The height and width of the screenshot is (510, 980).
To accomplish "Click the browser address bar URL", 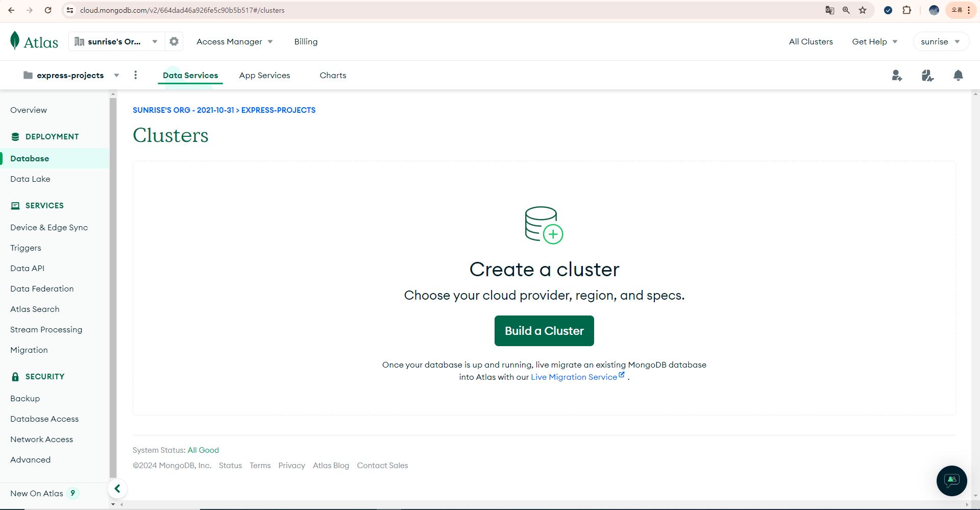I will tap(182, 10).
